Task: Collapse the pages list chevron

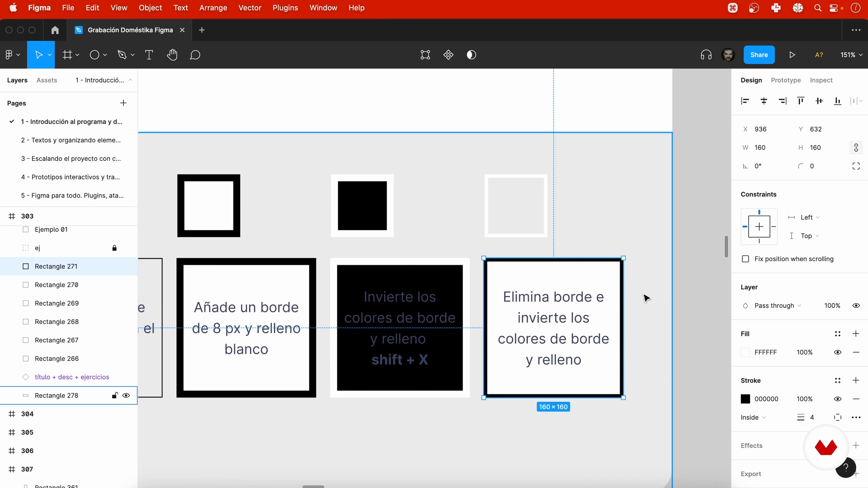Action: (130, 80)
